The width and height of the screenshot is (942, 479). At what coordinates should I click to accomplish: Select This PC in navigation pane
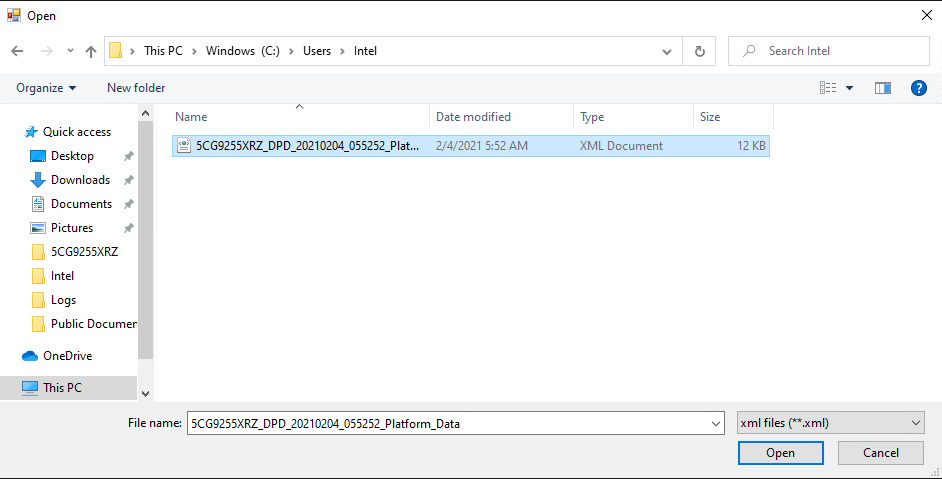click(x=62, y=388)
